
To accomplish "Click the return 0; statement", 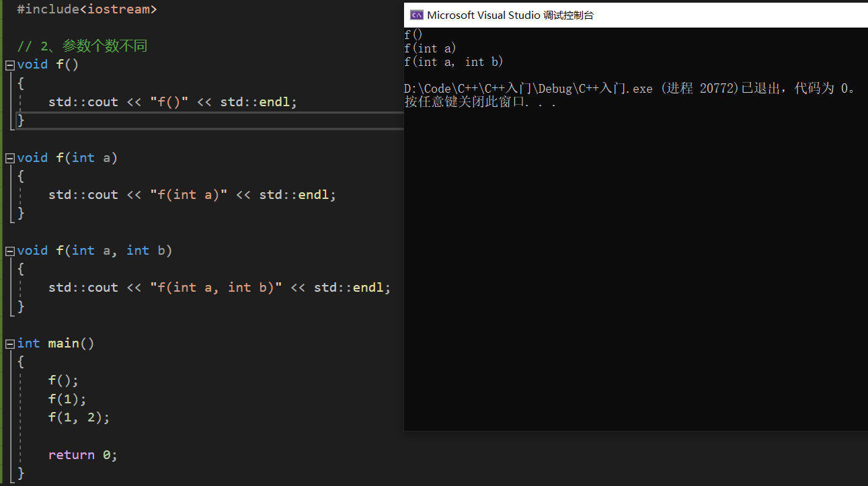I will pos(83,455).
